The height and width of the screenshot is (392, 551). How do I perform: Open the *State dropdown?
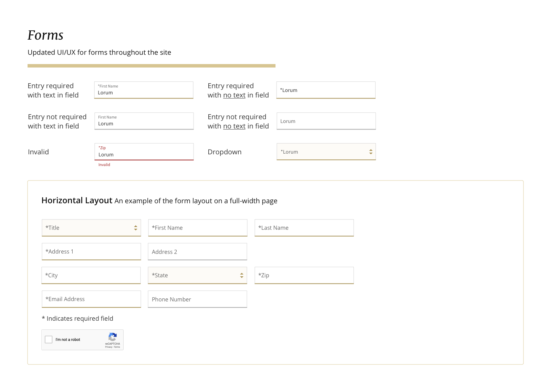coord(197,275)
